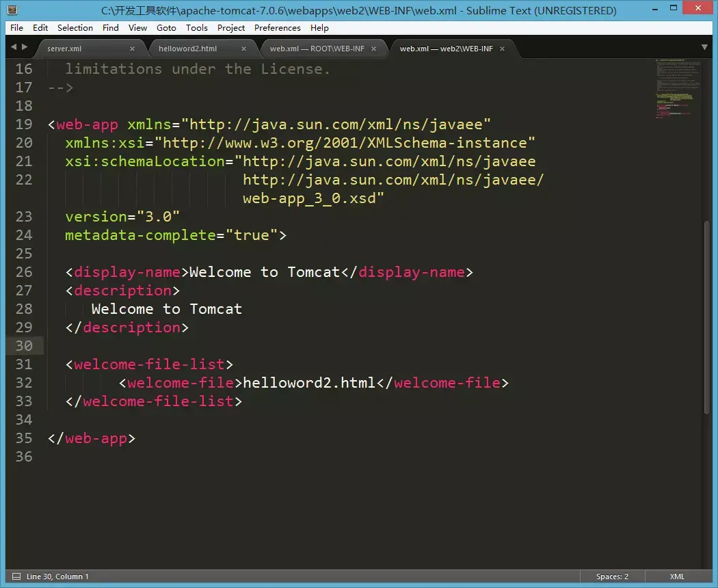Click the vertical scrollbar thumb
This screenshot has width=718, height=588.
707,317
